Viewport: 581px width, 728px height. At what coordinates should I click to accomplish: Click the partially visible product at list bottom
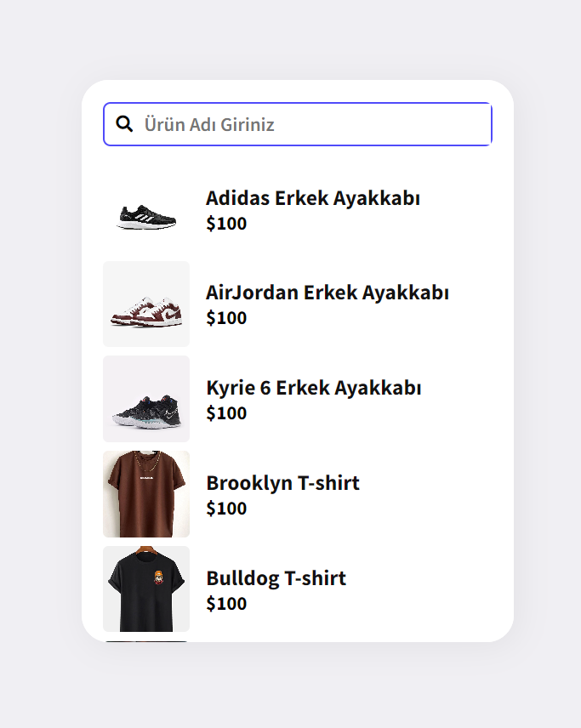(x=145, y=635)
